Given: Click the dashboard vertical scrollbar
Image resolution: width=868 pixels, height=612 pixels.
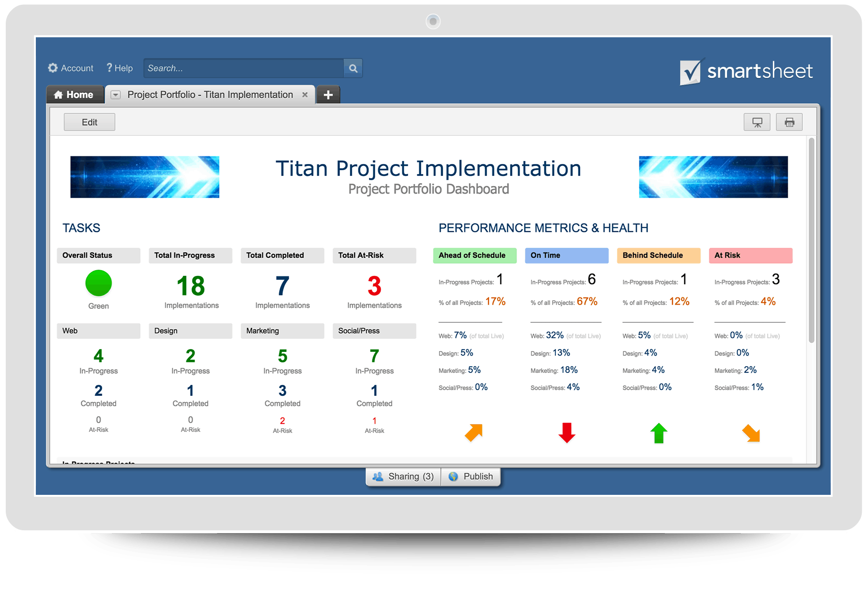Looking at the screenshot, I should pos(811,240).
